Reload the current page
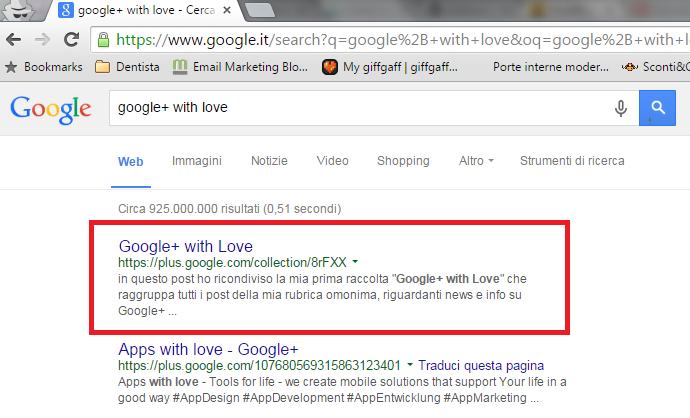Image resolution: width=690 pixels, height=418 pixels. [x=71, y=40]
